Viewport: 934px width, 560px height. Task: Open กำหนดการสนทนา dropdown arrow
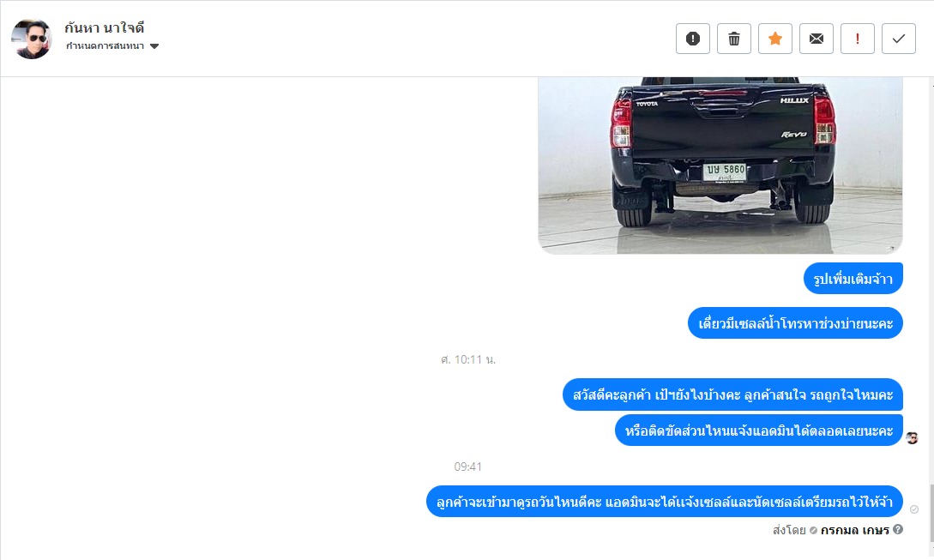tap(154, 46)
